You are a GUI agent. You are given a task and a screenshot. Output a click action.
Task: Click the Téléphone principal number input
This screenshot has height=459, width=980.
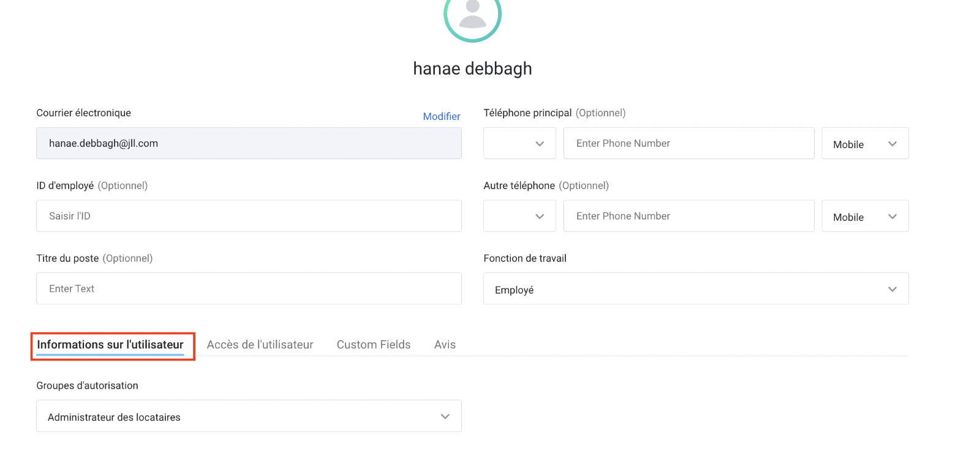[688, 143]
